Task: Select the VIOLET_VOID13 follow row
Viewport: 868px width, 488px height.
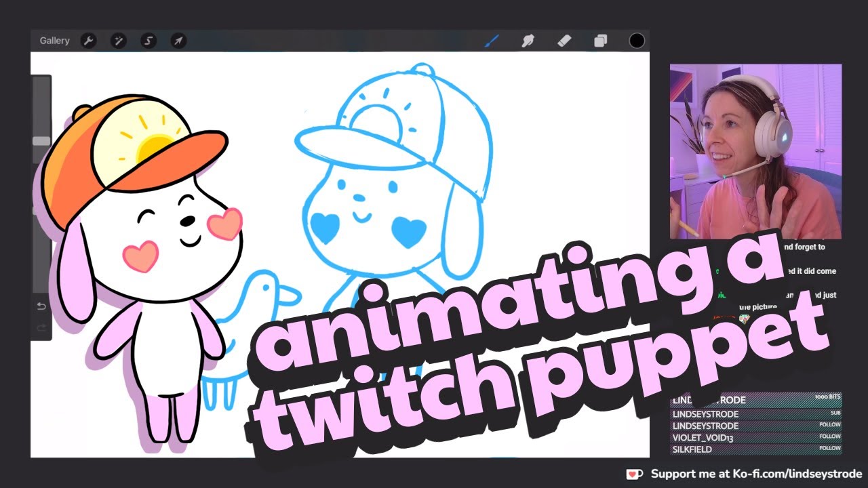Action: (x=755, y=438)
